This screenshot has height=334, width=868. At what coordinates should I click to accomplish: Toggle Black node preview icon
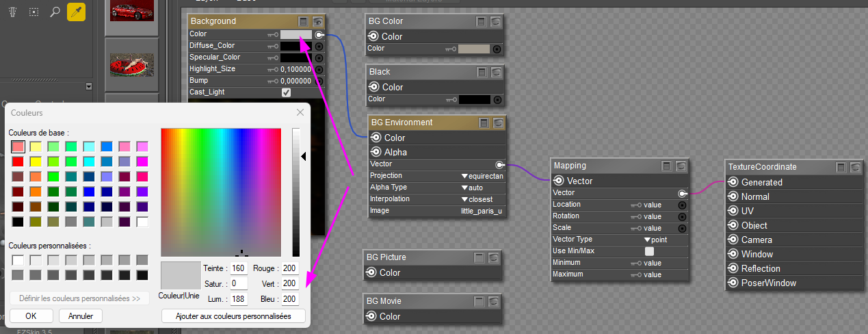(x=496, y=72)
